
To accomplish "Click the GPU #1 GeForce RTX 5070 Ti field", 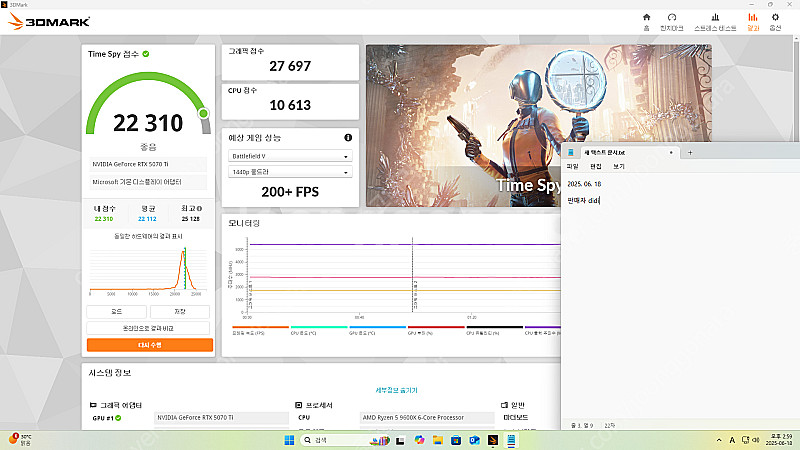I will point(221,418).
